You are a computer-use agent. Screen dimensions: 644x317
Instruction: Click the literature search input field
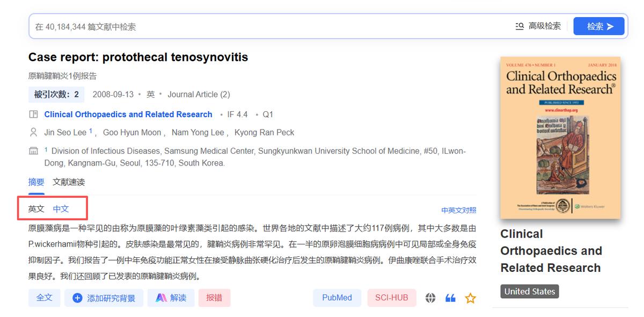tap(215, 25)
